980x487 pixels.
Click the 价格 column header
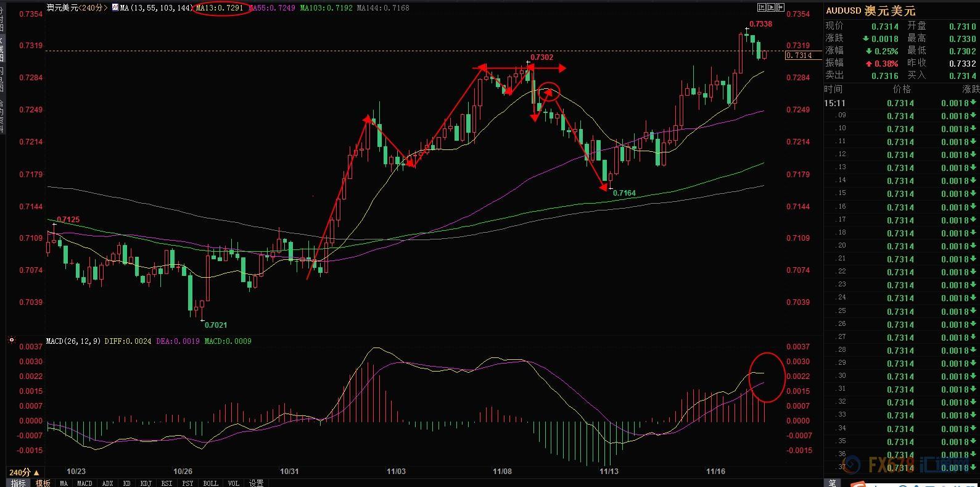pyautogui.click(x=902, y=89)
